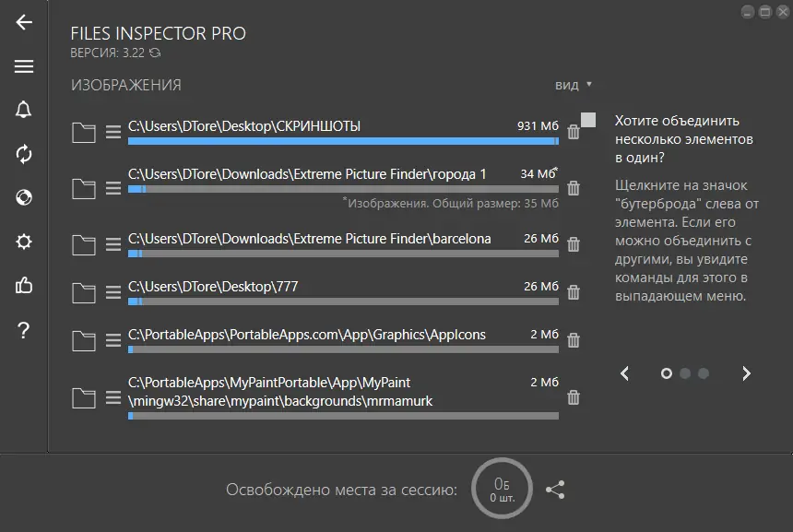Click the refresh arrows icon in the sidebar
793x532 pixels.
click(24, 154)
